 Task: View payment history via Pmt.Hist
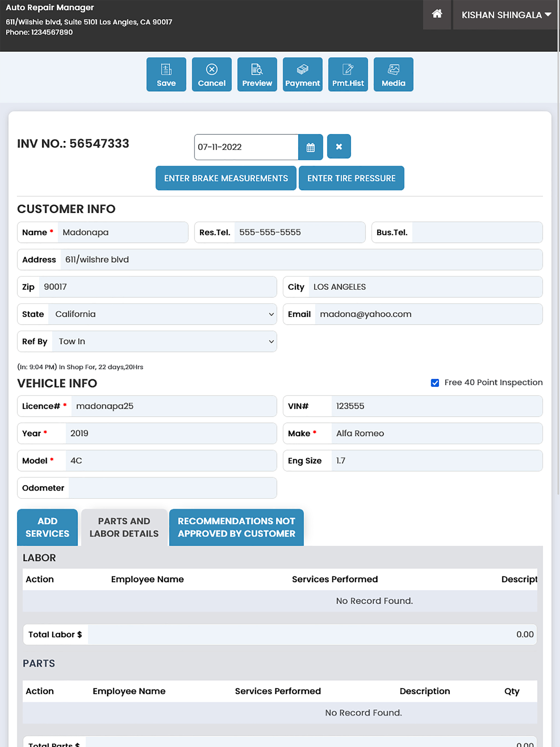tap(348, 74)
